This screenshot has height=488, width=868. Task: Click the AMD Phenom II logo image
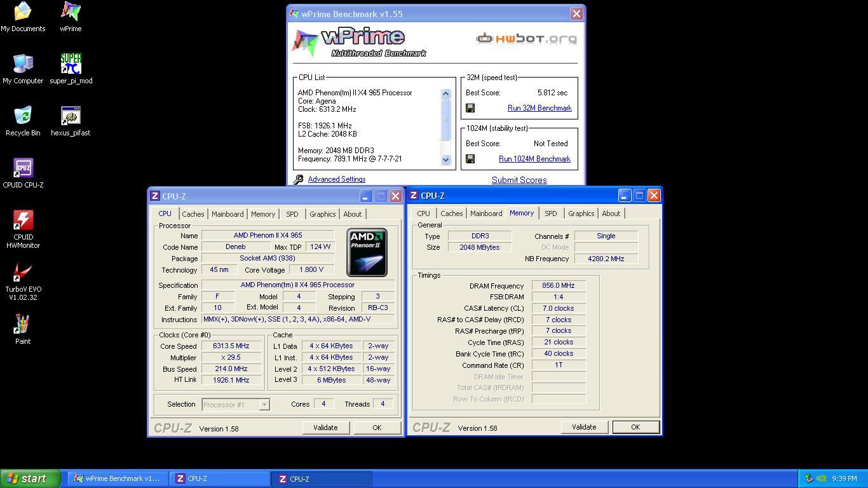click(x=367, y=253)
